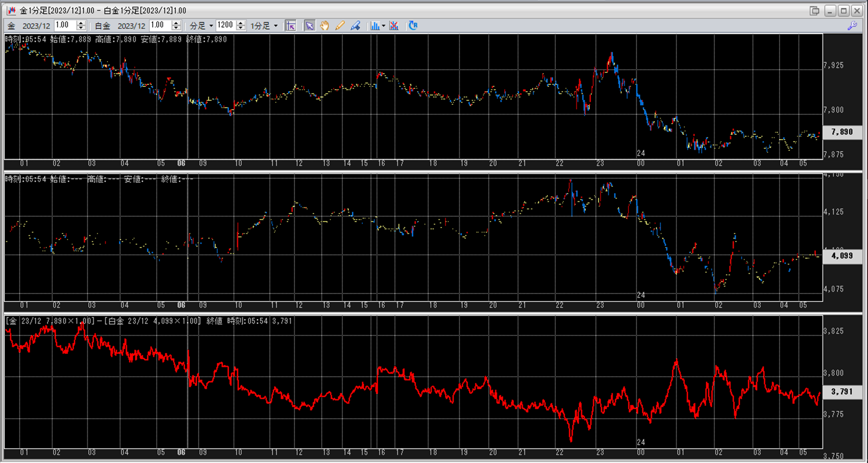The height and width of the screenshot is (463, 868).
Task: Select the pencil trendline drawing tool
Action: [x=340, y=26]
